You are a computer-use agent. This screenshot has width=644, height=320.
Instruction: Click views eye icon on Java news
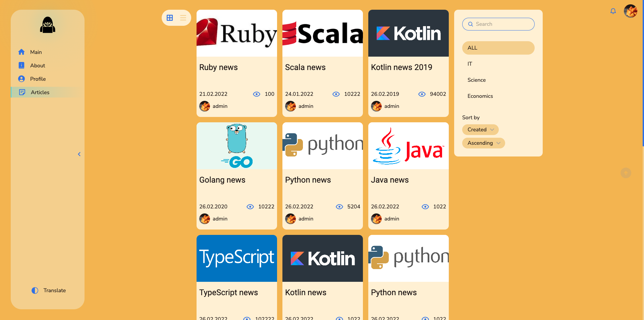point(425,207)
